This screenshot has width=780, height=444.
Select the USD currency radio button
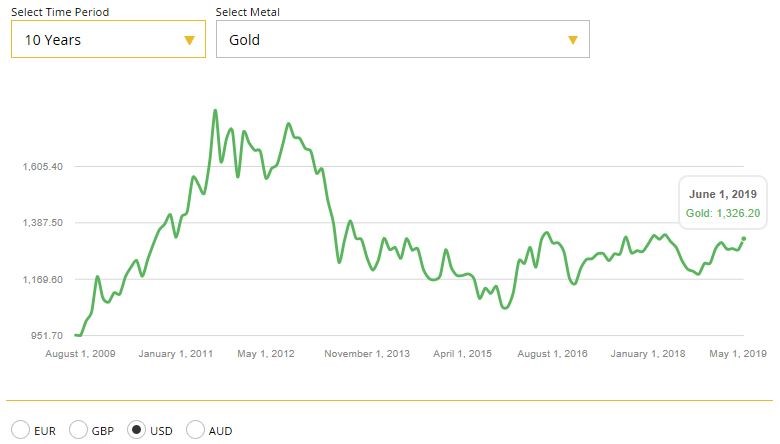pos(137,430)
